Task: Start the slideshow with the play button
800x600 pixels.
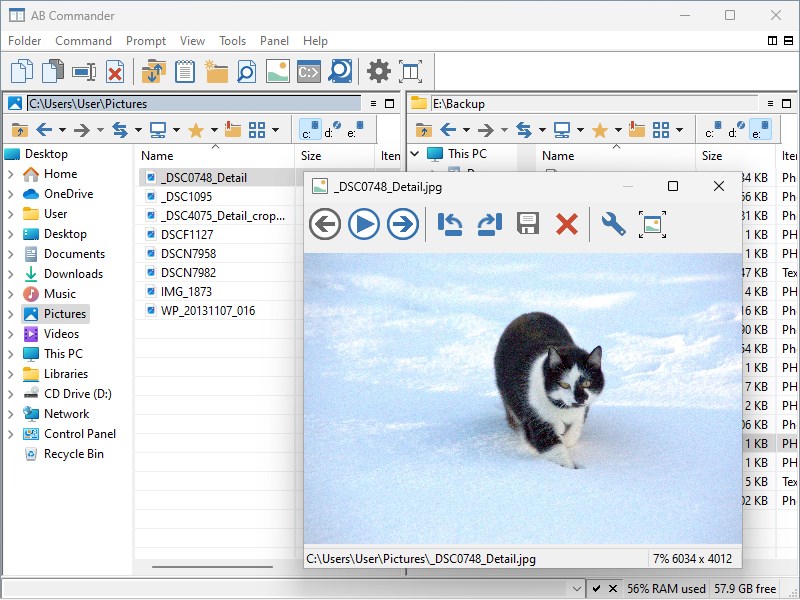Action: tap(366, 225)
